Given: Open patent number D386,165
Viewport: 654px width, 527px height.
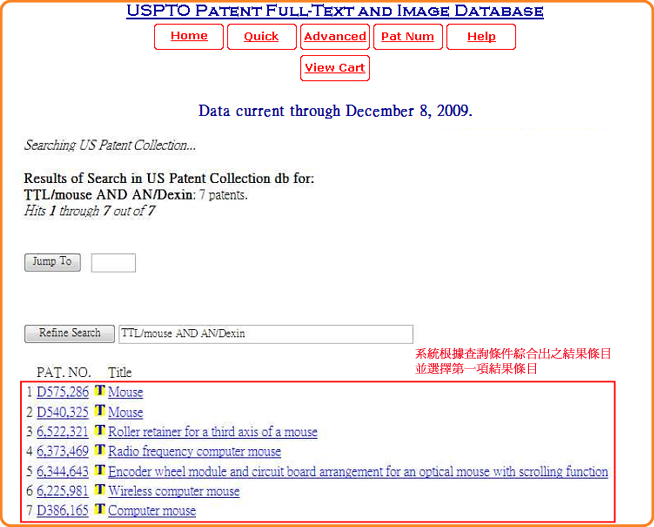Looking at the screenshot, I should point(63,510).
